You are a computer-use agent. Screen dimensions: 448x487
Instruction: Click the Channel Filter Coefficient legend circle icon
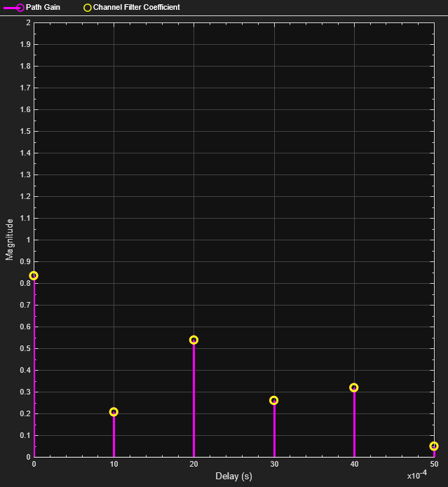88,7
